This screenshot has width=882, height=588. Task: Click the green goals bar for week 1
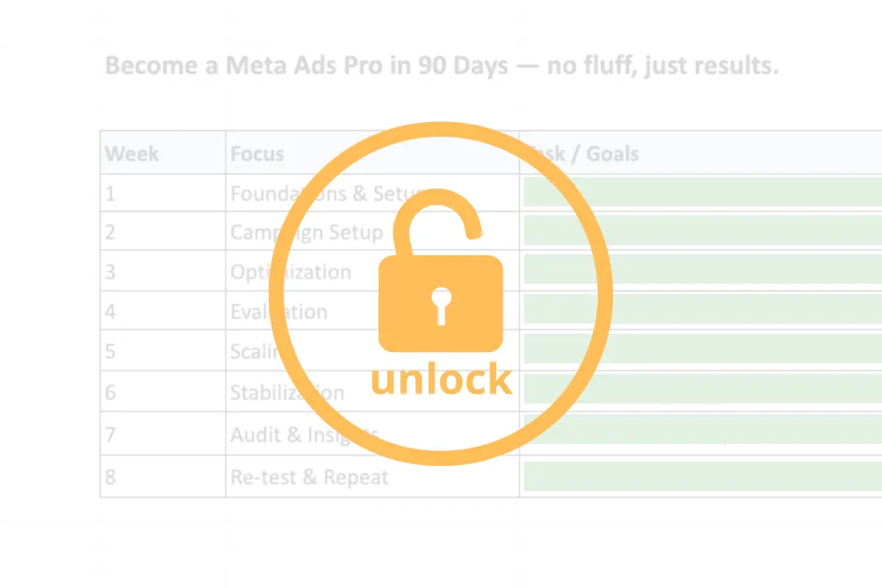point(703,192)
